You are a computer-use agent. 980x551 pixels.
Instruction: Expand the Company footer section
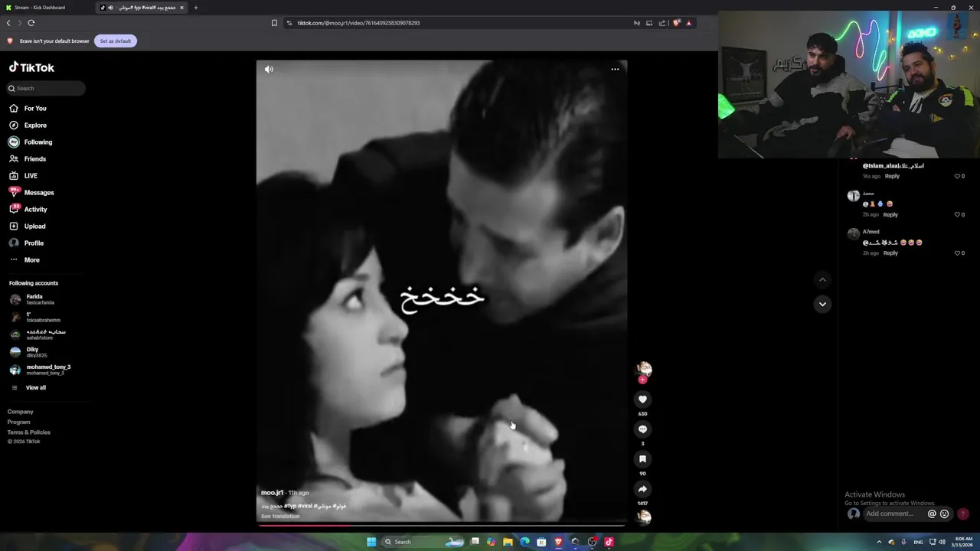point(21,412)
